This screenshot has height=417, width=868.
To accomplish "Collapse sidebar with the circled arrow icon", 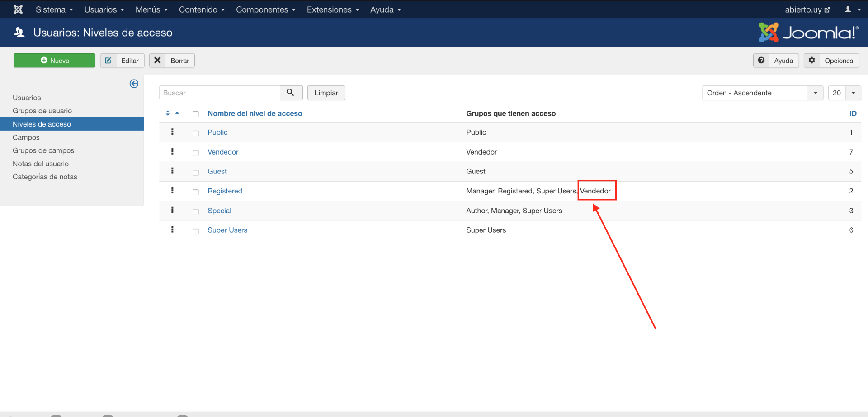I will tap(134, 84).
